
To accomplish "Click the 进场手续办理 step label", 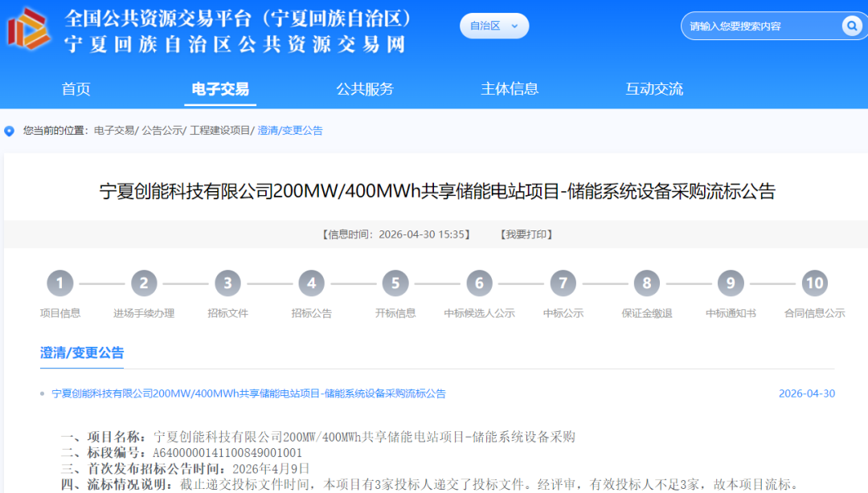I will click(144, 313).
